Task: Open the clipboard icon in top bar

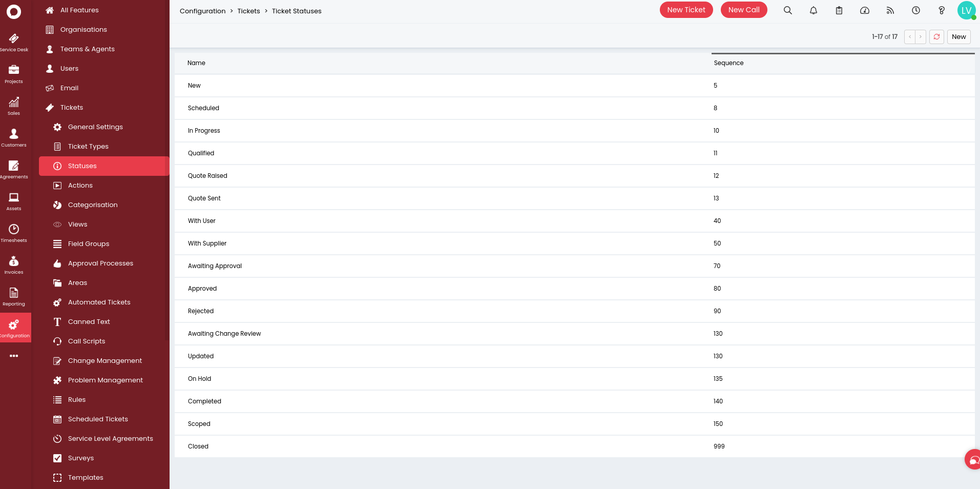Action: (x=839, y=10)
